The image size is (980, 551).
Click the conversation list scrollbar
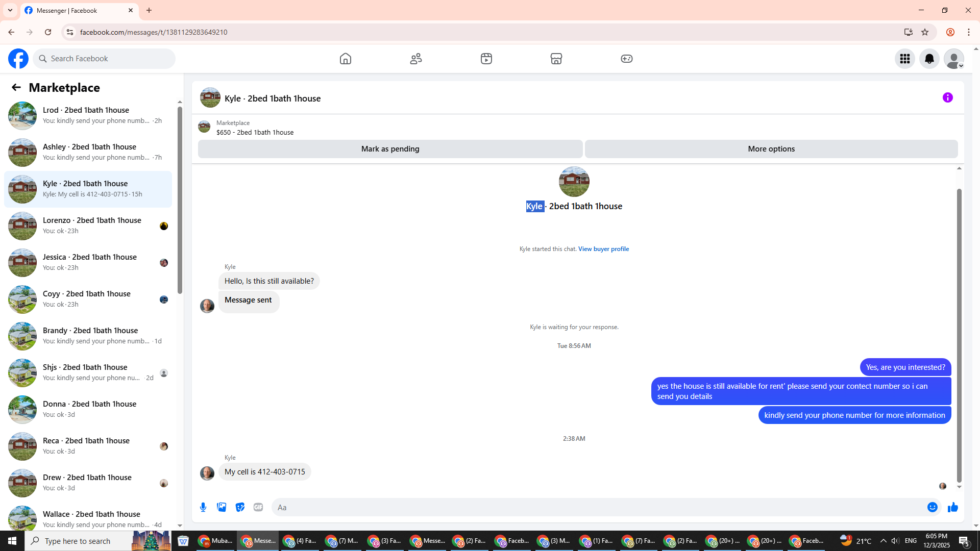[x=180, y=200]
